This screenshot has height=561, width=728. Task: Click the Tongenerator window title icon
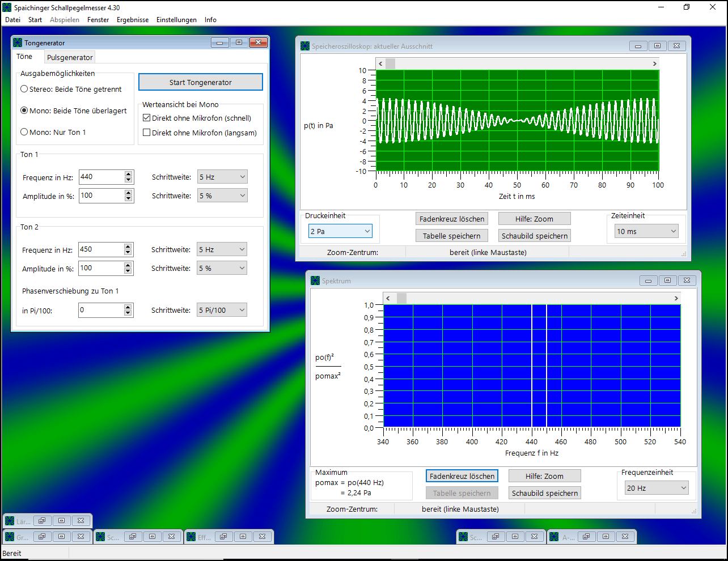pyautogui.click(x=18, y=43)
